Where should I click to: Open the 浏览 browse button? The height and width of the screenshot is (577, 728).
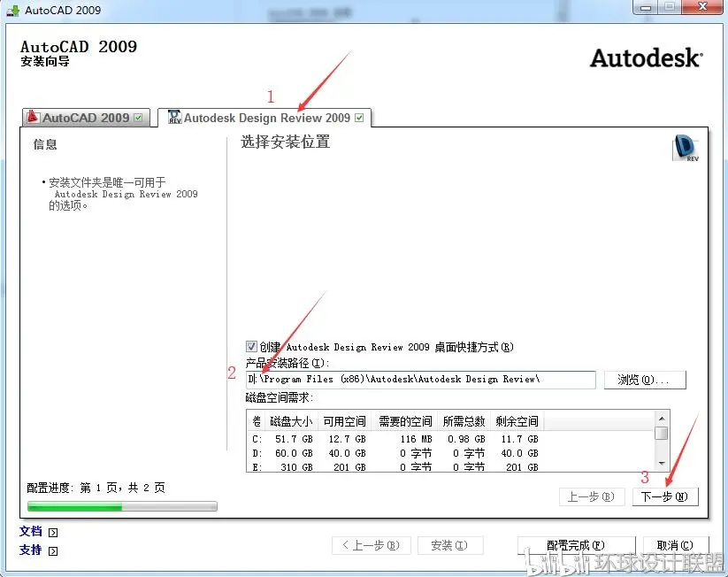(645, 380)
